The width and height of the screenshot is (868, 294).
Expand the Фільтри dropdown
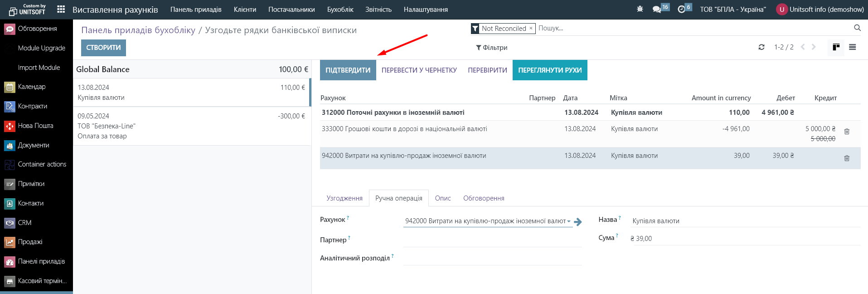(x=491, y=48)
